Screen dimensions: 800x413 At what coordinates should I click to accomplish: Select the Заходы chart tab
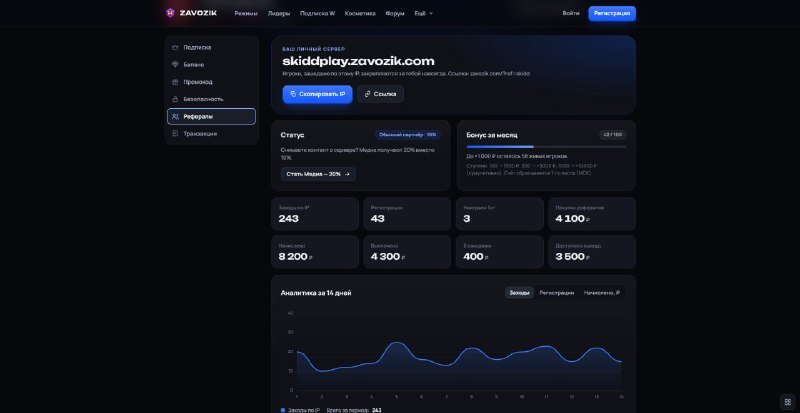click(x=519, y=293)
